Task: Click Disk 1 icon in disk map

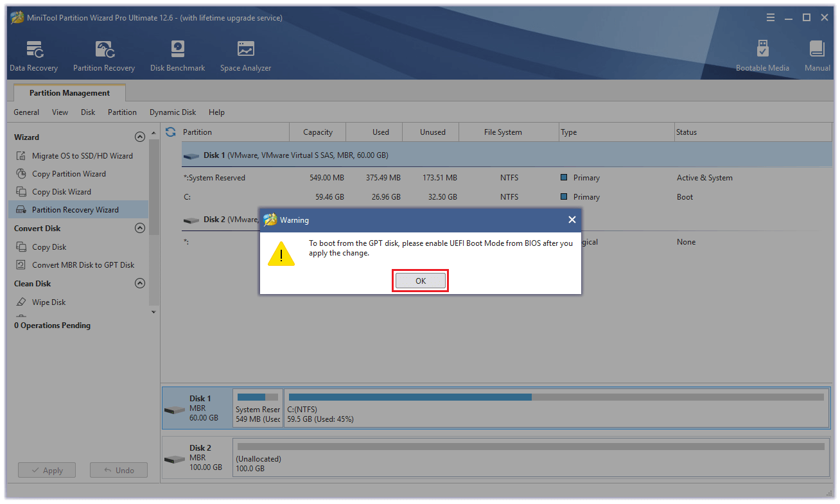Action: 174,410
